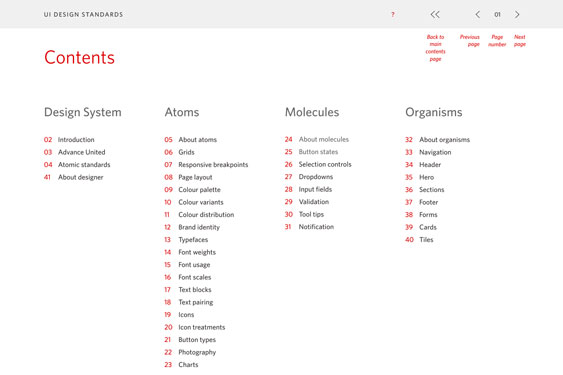Click the Organisms section heading
The height and width of the screenshot is (375, 563).
[434, 112]
